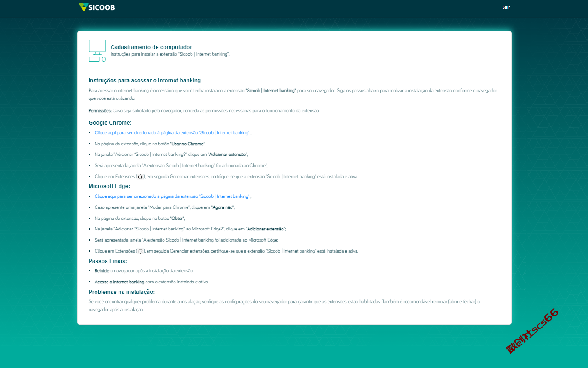The image size is (588, 368).
Task: Click the 'Problemas na instalação:' heading
Action: pyautogui.click(x=122, y=292)
